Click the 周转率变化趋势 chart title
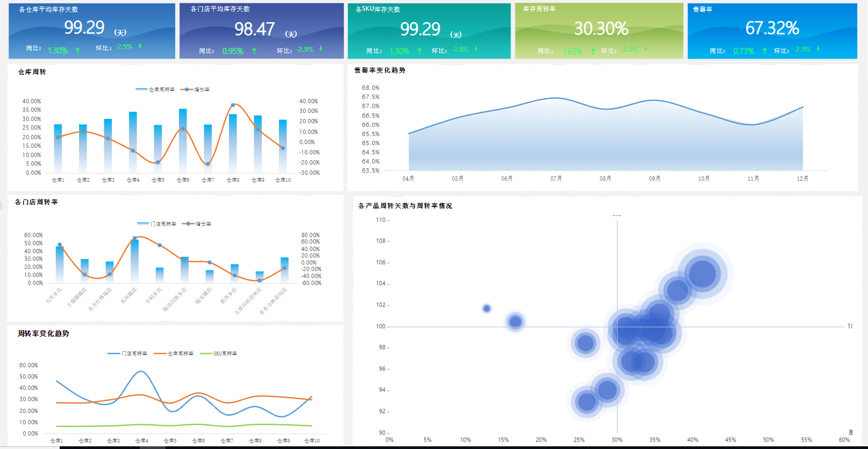This screenshot has height=449, width=868. tap(43, 333)
